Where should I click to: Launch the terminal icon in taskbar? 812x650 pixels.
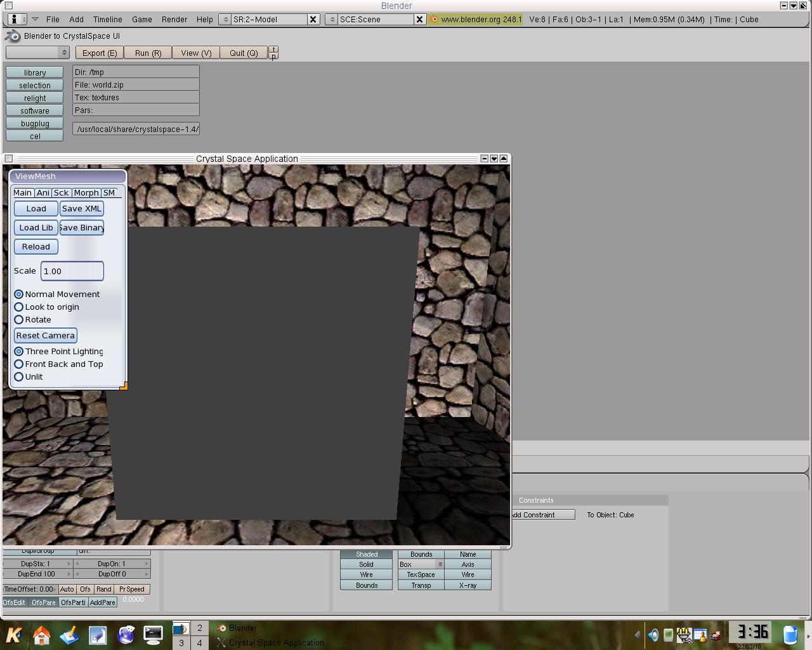pos(153,634)
